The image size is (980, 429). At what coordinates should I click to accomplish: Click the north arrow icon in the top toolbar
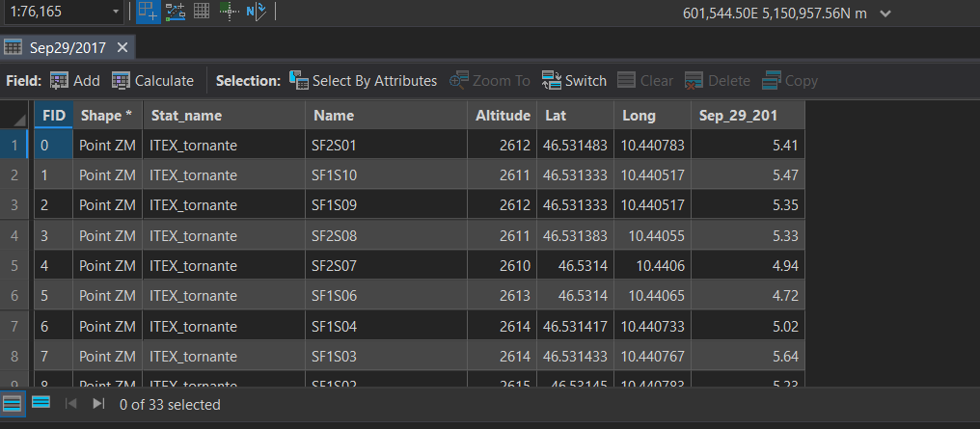tap(256, 12)
